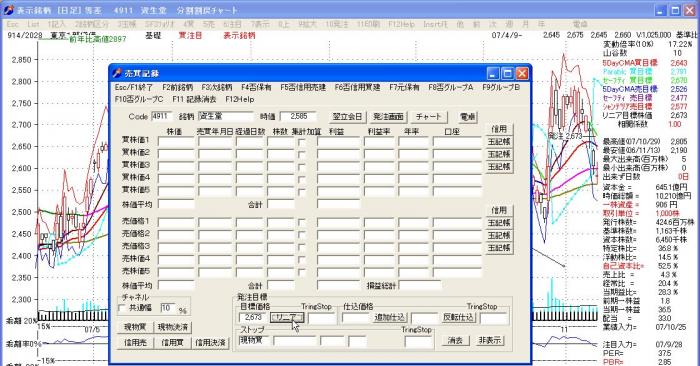Enable the 集計加算 checkbox for 売価格1
The image size is (700, 366).
302,222
